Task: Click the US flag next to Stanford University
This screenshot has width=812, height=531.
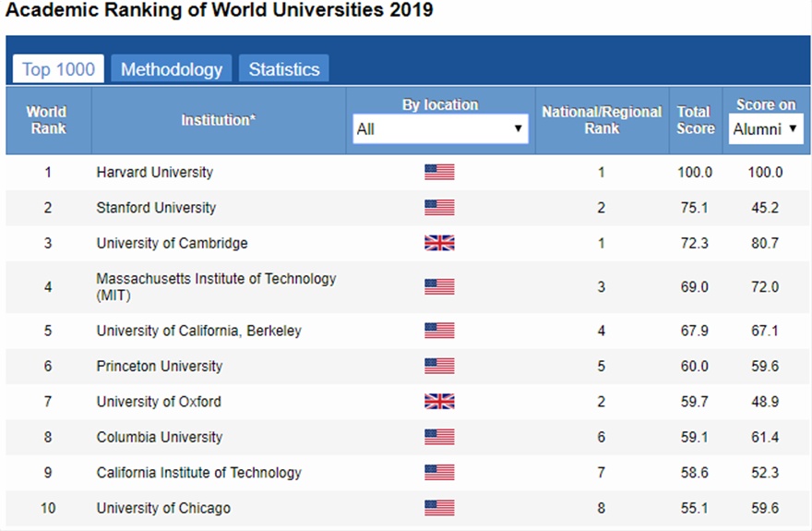Action: pos(439,208)
